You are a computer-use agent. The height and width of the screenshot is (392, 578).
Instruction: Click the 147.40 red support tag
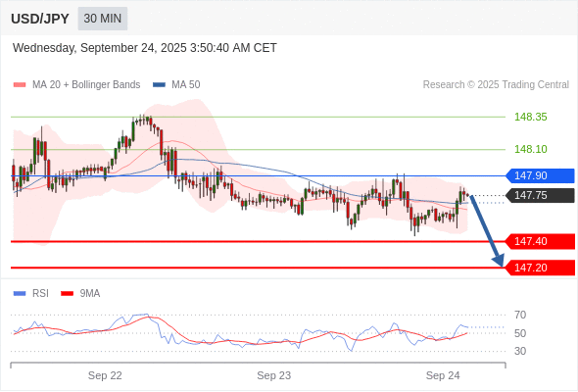(540, 241)
